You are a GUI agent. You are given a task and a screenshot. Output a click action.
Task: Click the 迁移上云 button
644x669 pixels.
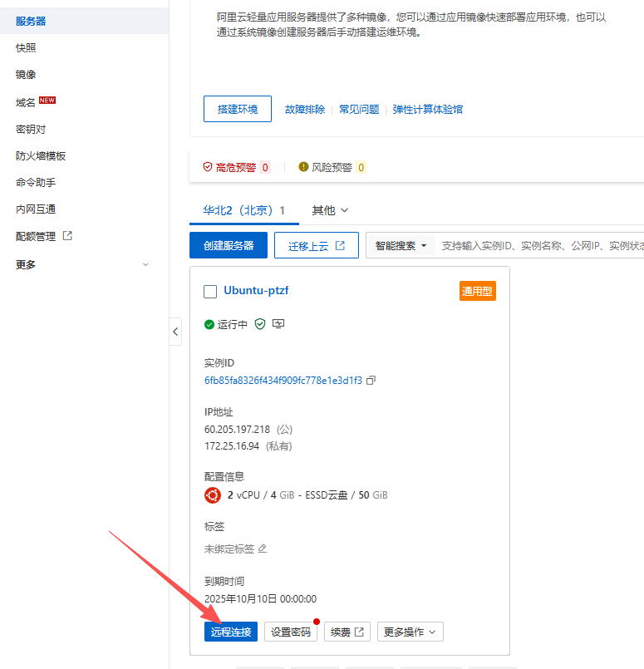click(x=317, y=245)
